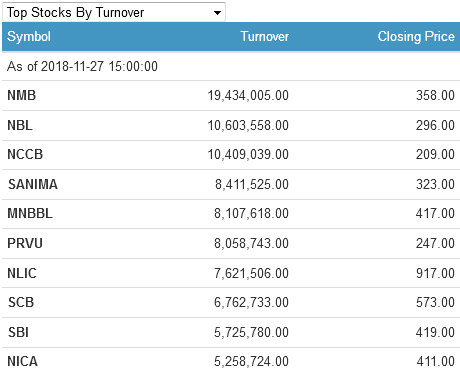This screenshot has height=372, width=460.
Task: View the NLIC stock symbol
Action: 22,273
